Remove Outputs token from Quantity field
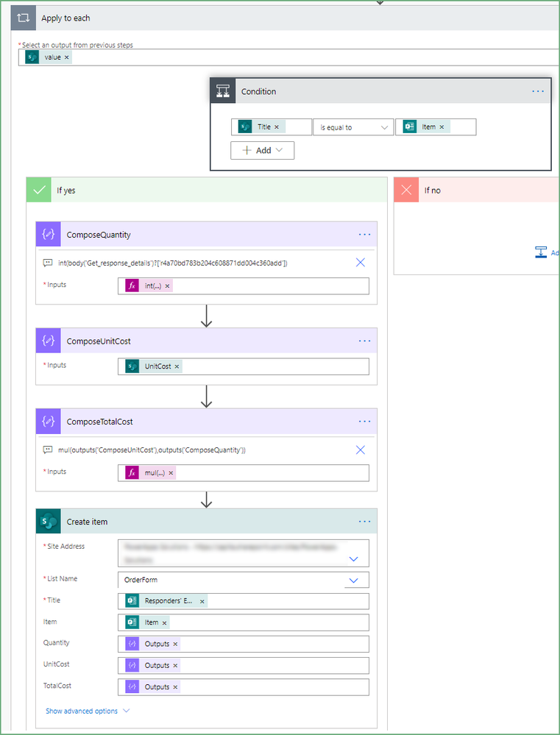The image size is (560, 735). (175, 644)
